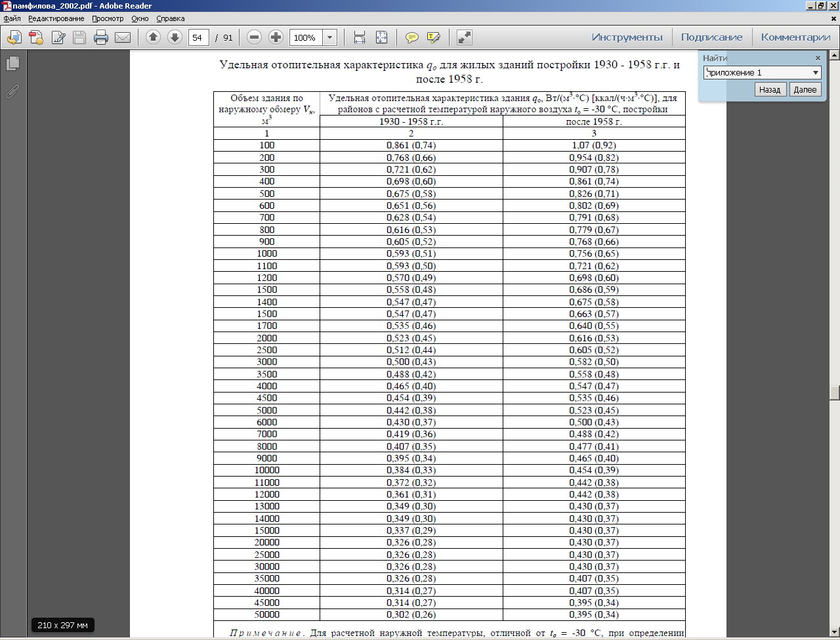This screenshot has height=640, width=840.
Task: Toggle fit one full page view
Action: [381, 37]
